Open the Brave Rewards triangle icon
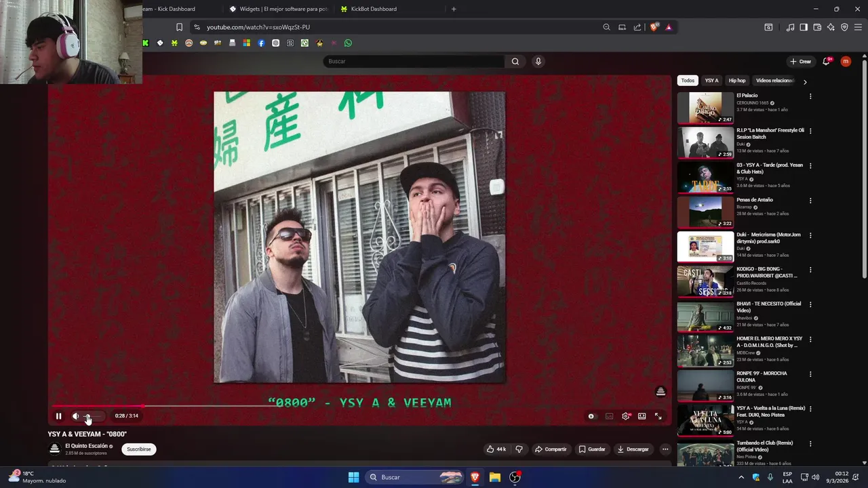 tap(669, 27)
